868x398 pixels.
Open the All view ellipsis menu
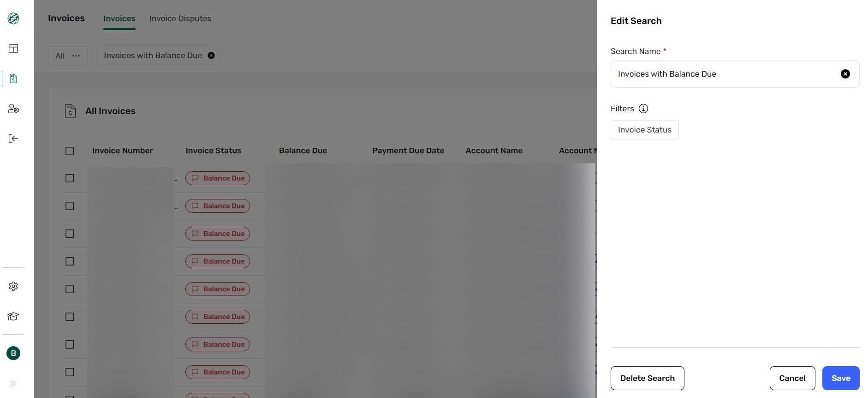tap(76, 56)
